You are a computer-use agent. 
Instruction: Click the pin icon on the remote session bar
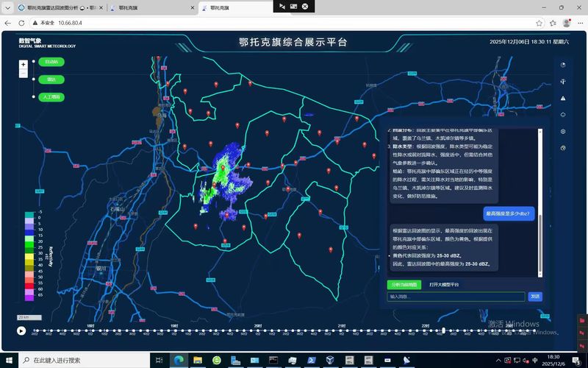[282, 6]
